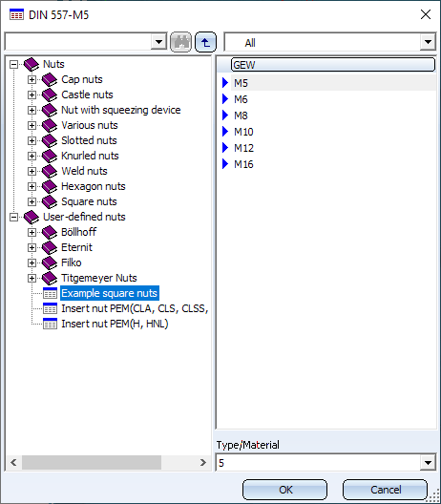The width and height of the screenshot is (441, 504).
Task: Click the table icon beside Insert nut PEM(H, HNL)
Action: pos(50,324)
